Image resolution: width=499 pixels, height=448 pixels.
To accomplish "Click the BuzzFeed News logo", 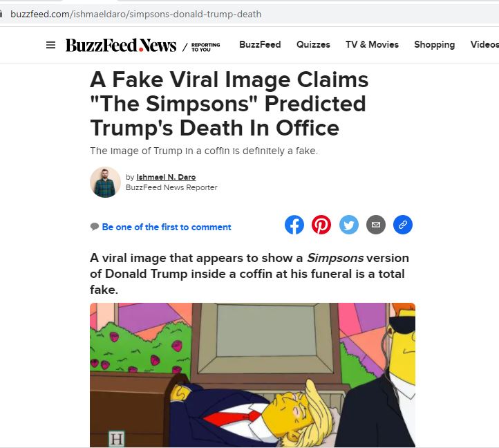I will coord(121,45).
